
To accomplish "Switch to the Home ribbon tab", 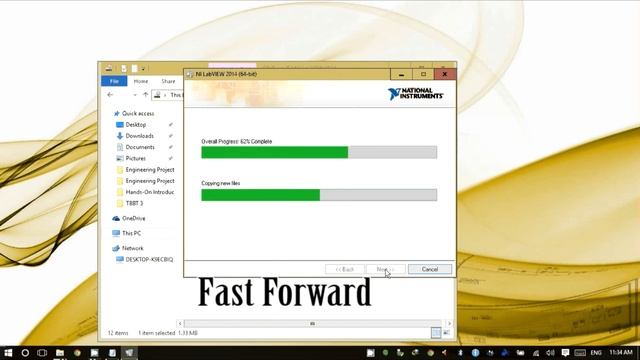I will tap(141, 81).
